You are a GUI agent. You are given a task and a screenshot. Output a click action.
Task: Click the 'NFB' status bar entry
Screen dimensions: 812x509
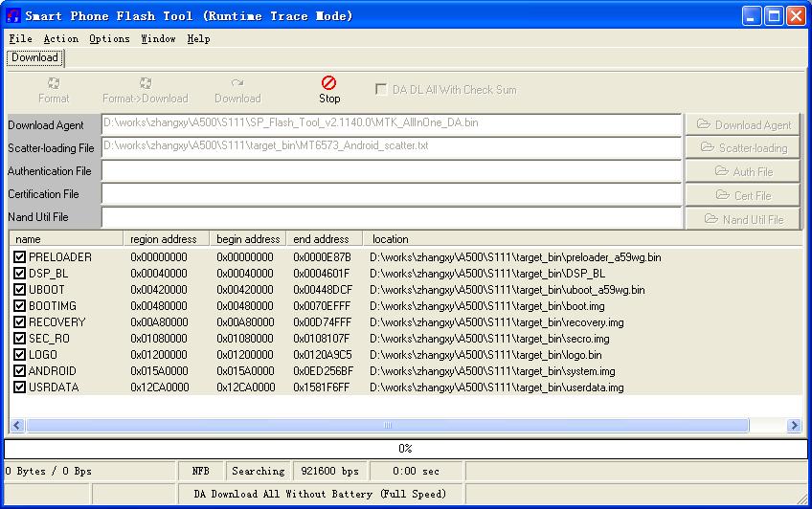[x=200, y=471]
